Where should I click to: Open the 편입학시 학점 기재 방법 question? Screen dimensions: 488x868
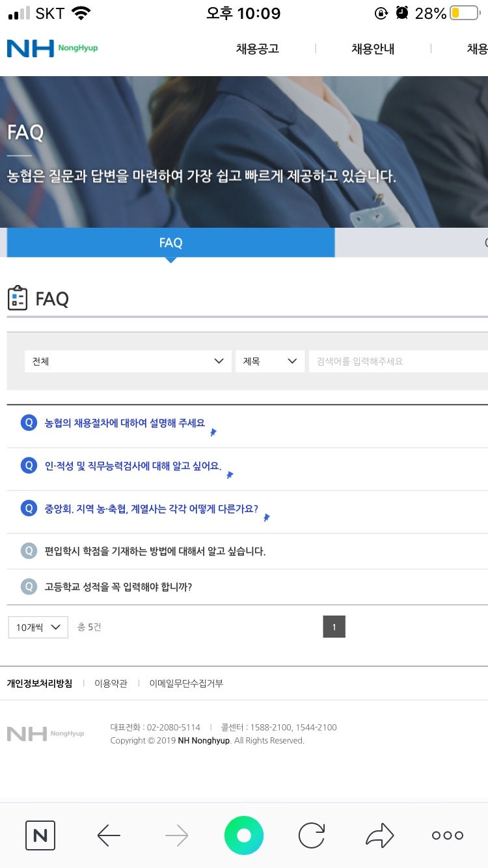155,551
